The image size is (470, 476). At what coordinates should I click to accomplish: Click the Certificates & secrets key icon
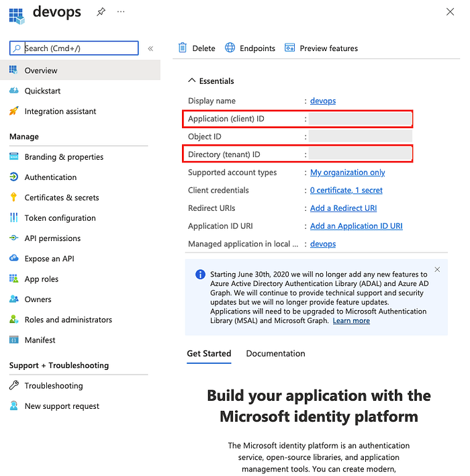click(x=13, y=197)
